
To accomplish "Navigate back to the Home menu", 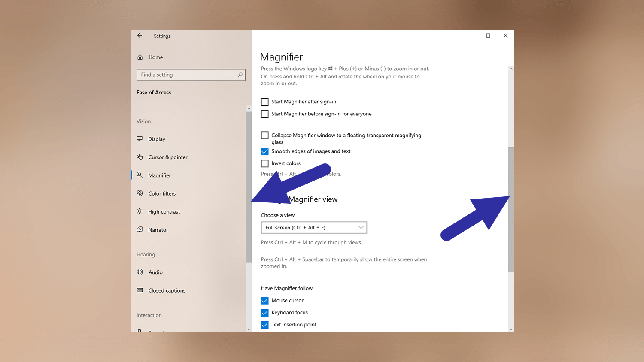I will [155, 57].
